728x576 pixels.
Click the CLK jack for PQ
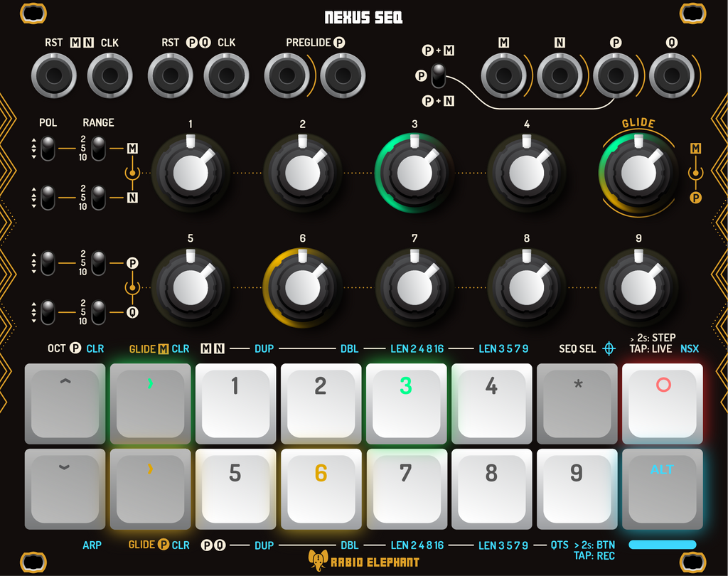(x=226, y=75)
